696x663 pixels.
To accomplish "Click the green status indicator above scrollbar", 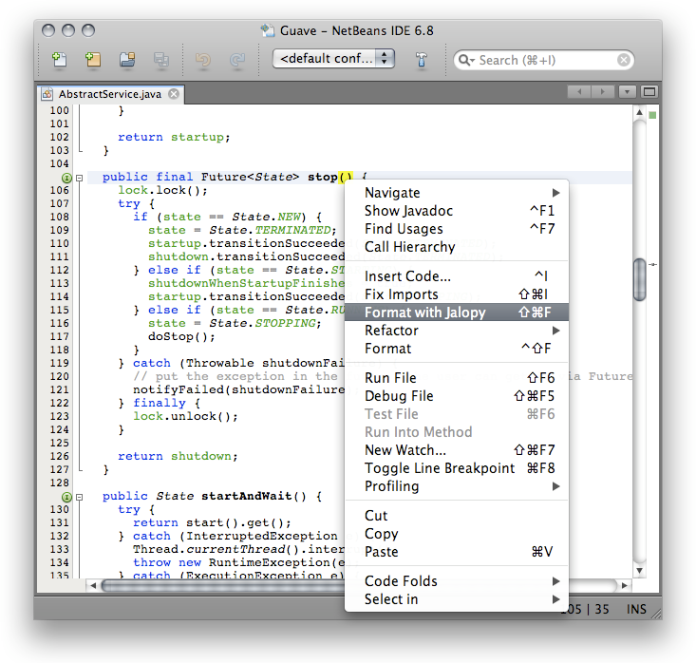I will tap(652, 115).
